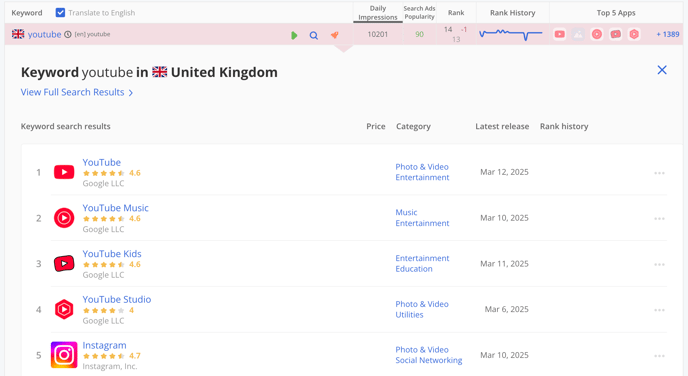Click the magnifier search icon in youtube row

pyautogui.click(x=314, y=35)
